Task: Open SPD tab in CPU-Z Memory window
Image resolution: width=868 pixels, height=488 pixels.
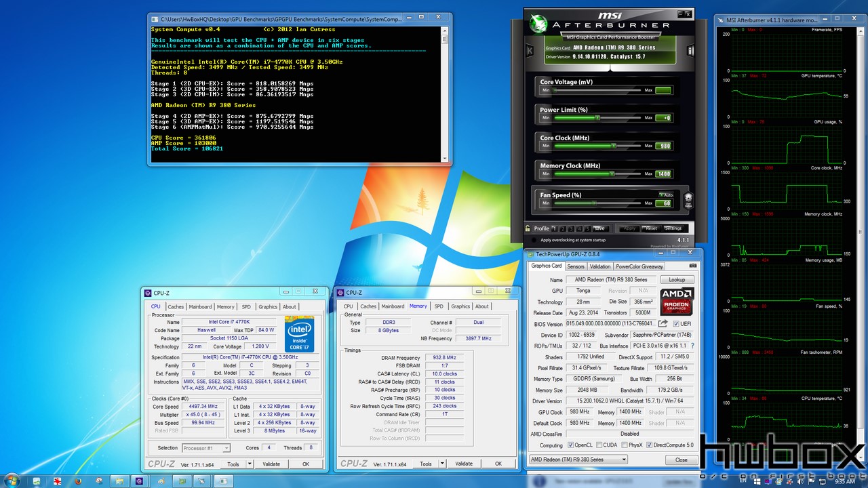Action: 439,306
